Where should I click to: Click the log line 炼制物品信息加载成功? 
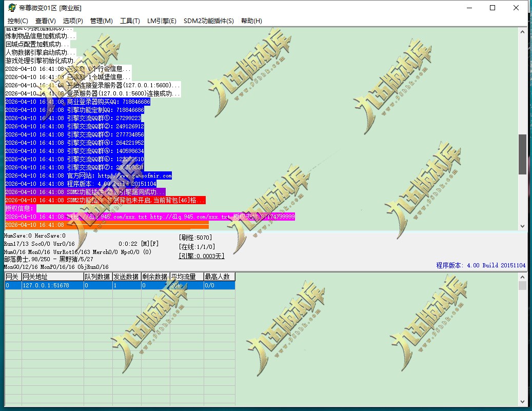[41, 36]
